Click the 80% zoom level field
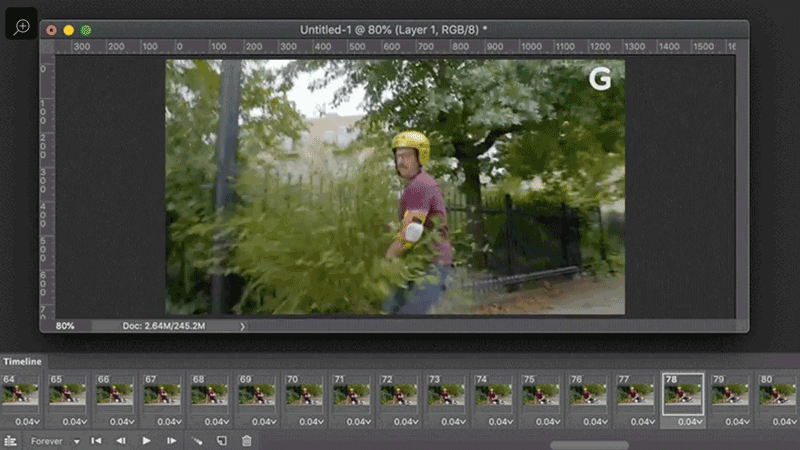This screenshot has width=800, height=450. pyautogui.click(x=65, y=326)
